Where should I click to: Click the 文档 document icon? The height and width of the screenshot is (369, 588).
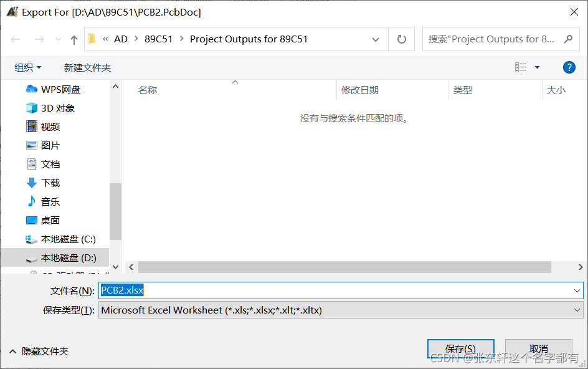[32, 164]
